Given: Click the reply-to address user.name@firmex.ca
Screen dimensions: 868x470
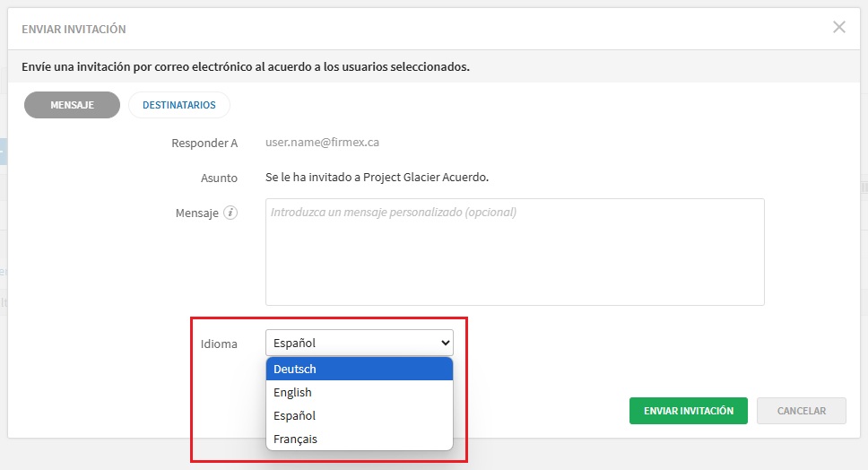Looking at the screenshot, I should (322, 143).
